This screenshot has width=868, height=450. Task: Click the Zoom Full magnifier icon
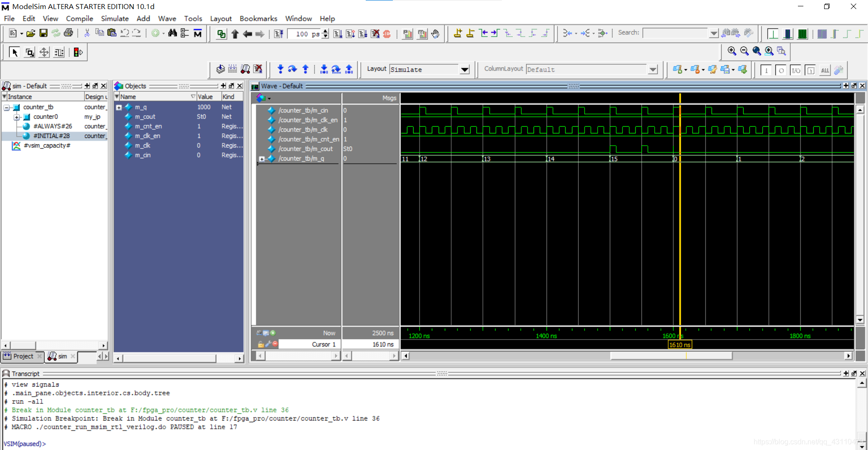pos(756,51)
